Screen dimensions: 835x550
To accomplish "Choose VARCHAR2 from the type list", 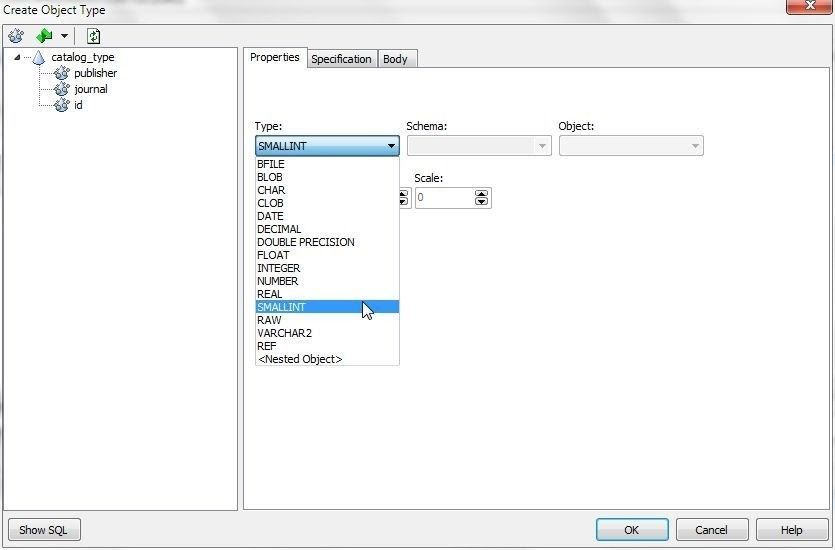I will (x=327, y=333).
